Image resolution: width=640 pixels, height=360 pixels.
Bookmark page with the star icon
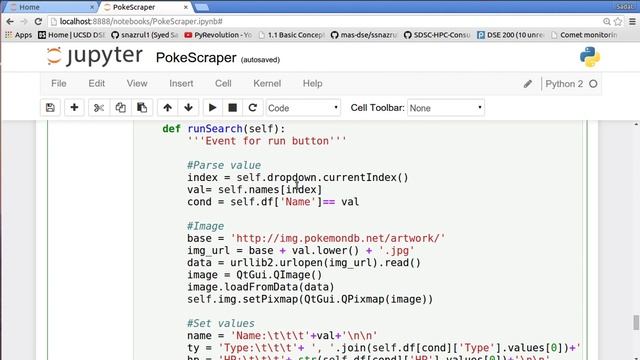coord(618,22)
